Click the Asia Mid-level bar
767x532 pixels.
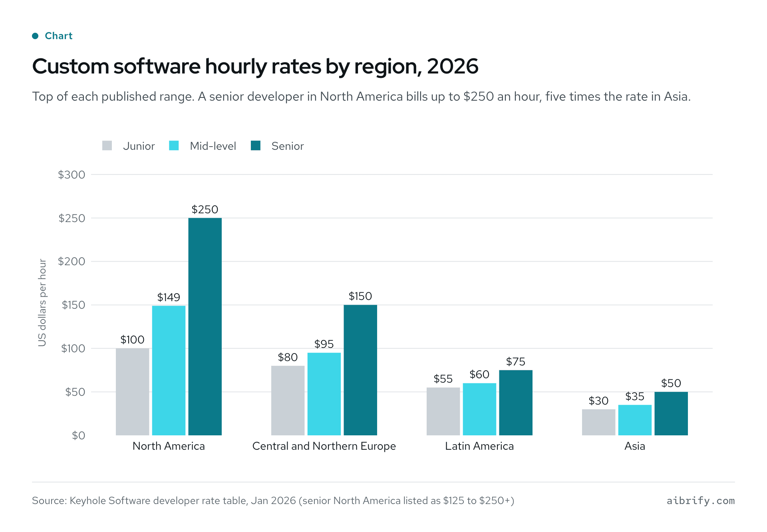coord(635,420)
